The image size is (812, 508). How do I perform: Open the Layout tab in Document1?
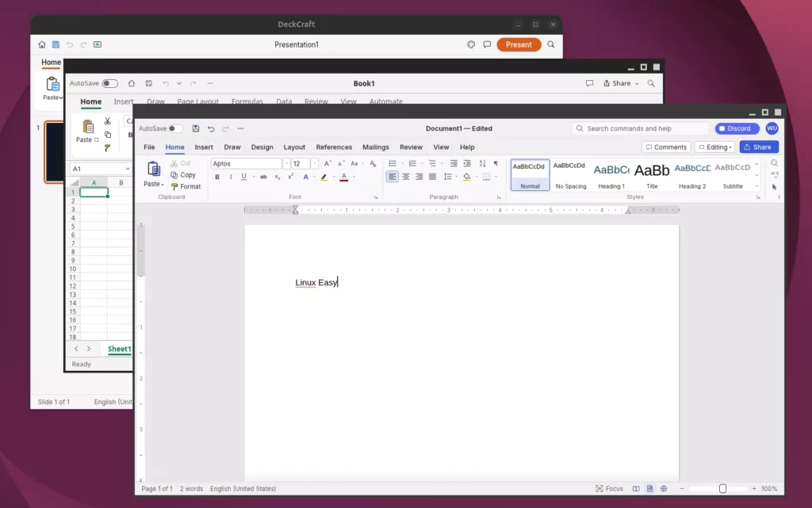[294, 147]
